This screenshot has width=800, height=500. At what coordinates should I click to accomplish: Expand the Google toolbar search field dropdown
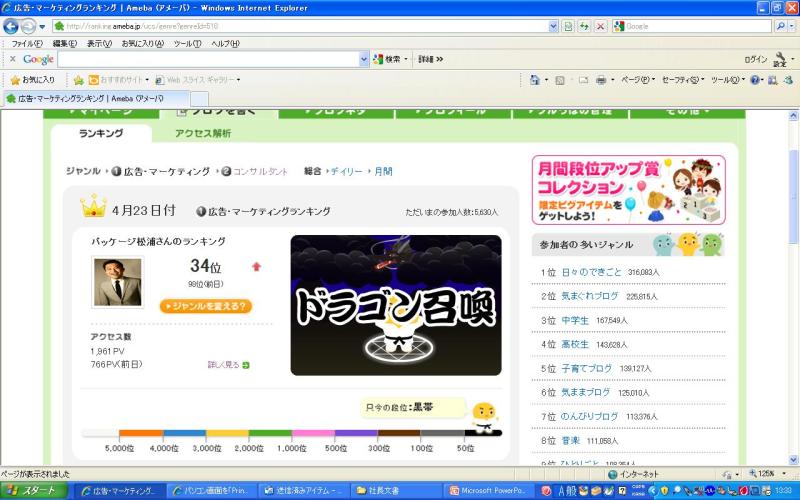[363, 59]
